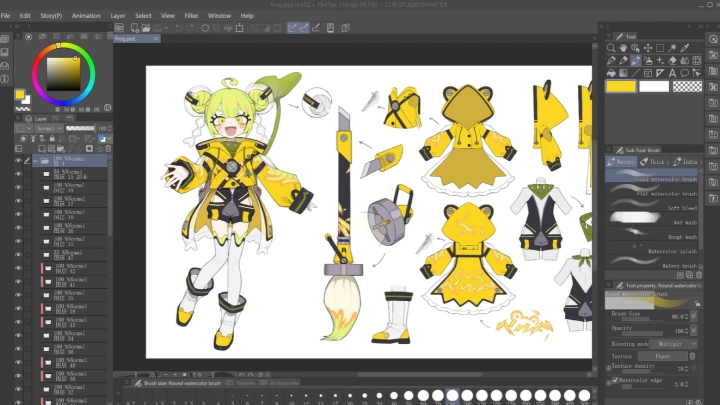The width and height of the screenshot is (720, 405).
Task: Select the Pencil tool
Action: tap(623, 60)
